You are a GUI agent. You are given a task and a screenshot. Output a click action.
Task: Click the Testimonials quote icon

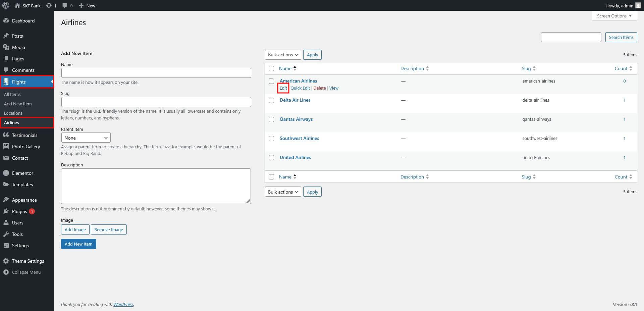tap(6, 135)
